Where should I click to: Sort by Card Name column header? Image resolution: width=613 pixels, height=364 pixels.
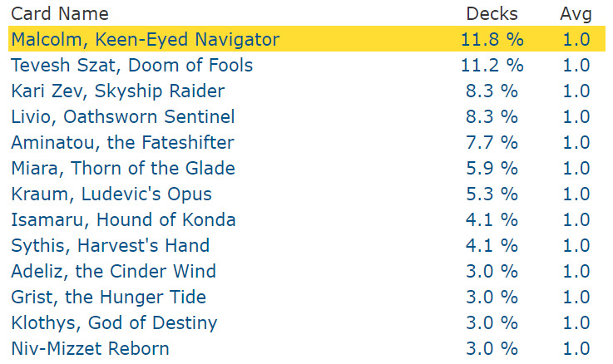(60, 14)
